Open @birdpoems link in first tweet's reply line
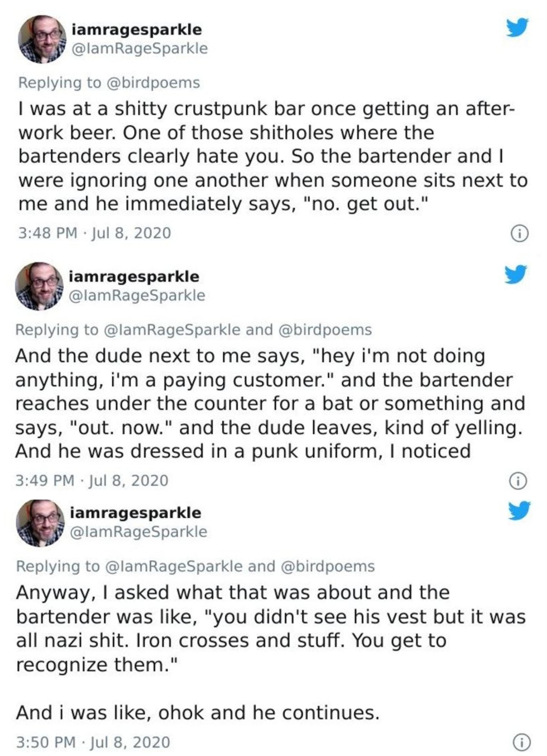The height and width of the screenshot is (756, 547). pyautogui.click(x=153, y=83)
